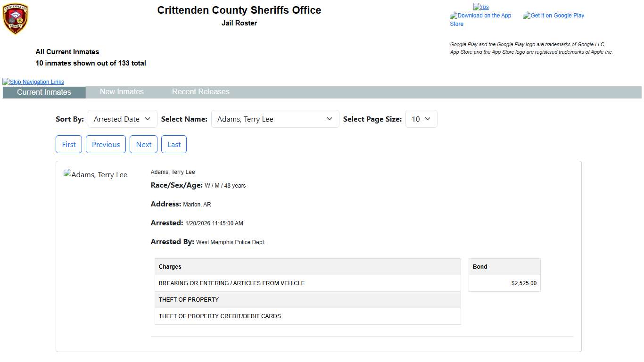Jump to the Last page of inmates
Screen dimensions: 644x362
click(174, 145)
